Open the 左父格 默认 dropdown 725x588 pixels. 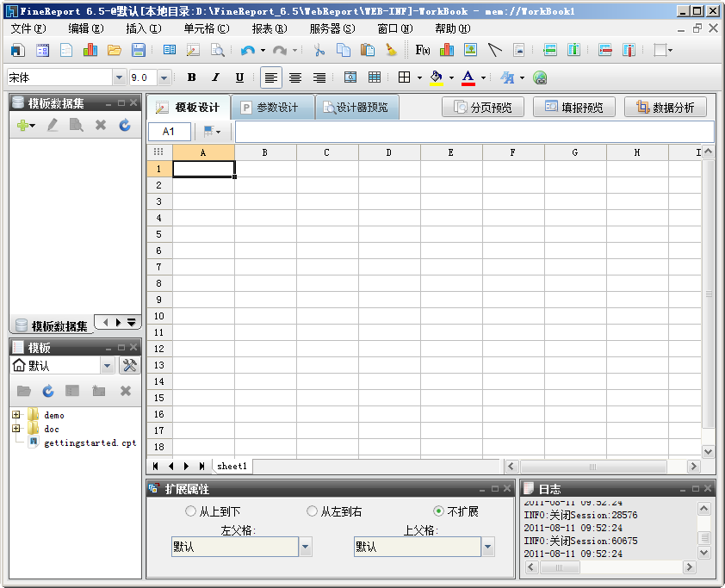[305, 547]
